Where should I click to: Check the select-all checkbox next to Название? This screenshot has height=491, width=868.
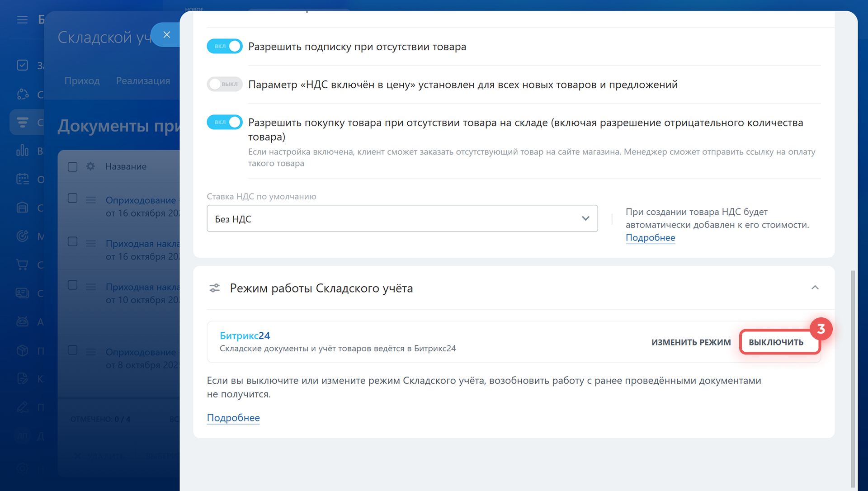(x=72, y=167)
